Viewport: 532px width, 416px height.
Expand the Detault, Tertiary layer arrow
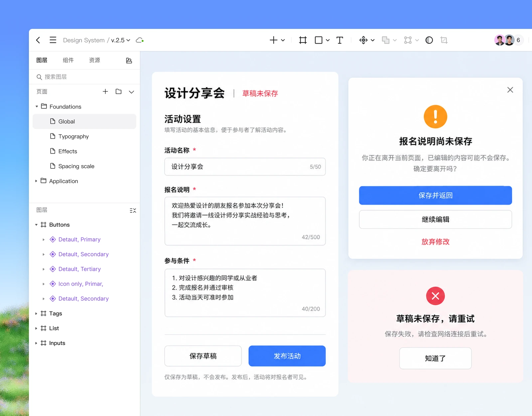pyautogui.click(x=43, y=269)
